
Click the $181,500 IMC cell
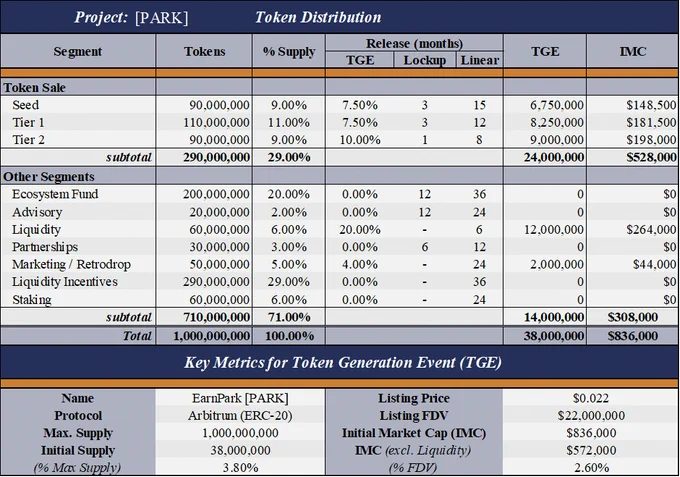pos(651,123)
